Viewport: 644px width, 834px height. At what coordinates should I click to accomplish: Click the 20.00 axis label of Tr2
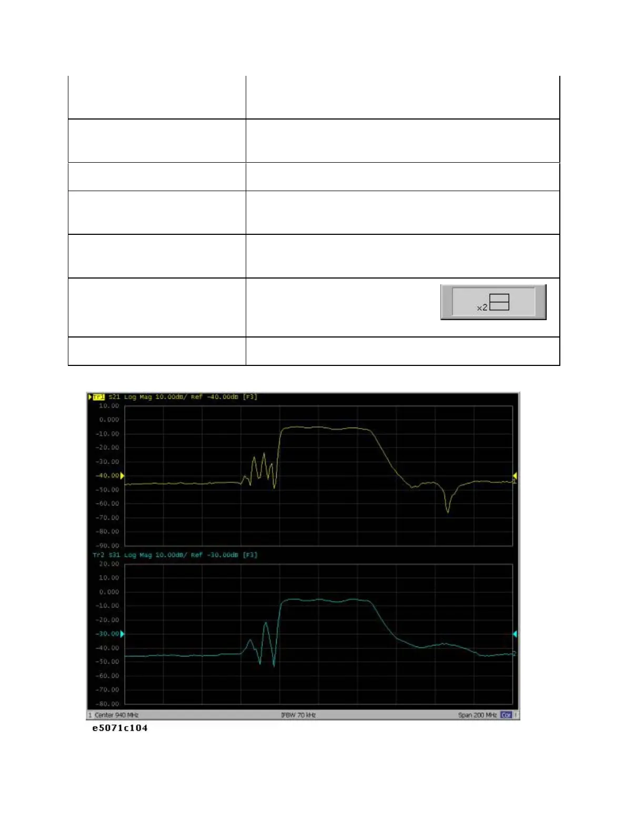[109, 564]
